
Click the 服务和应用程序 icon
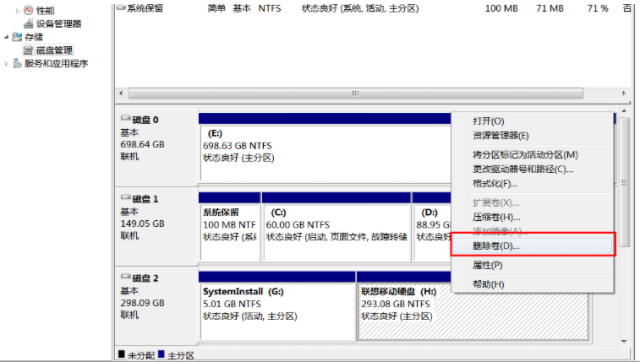coord(17,63)
